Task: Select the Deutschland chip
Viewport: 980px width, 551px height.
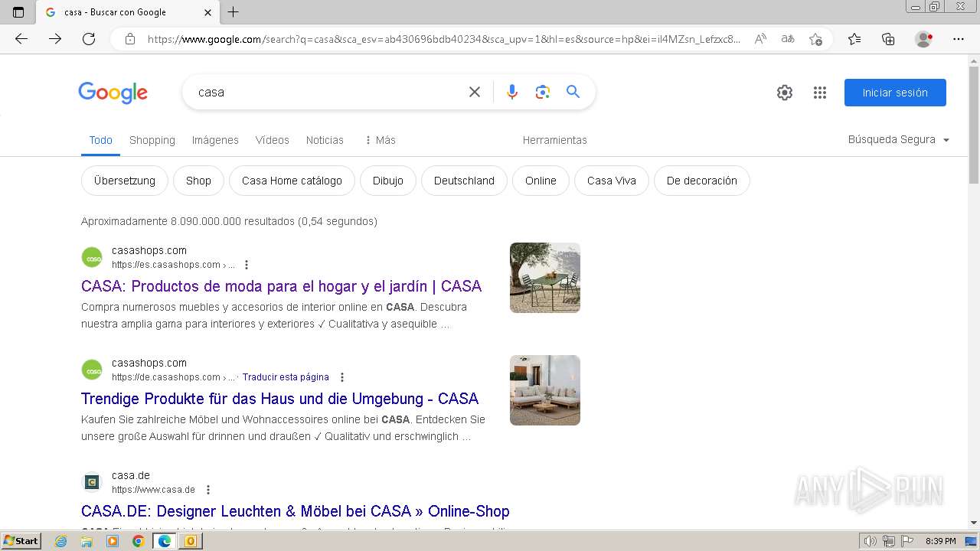Action: (x=464, y=181)
